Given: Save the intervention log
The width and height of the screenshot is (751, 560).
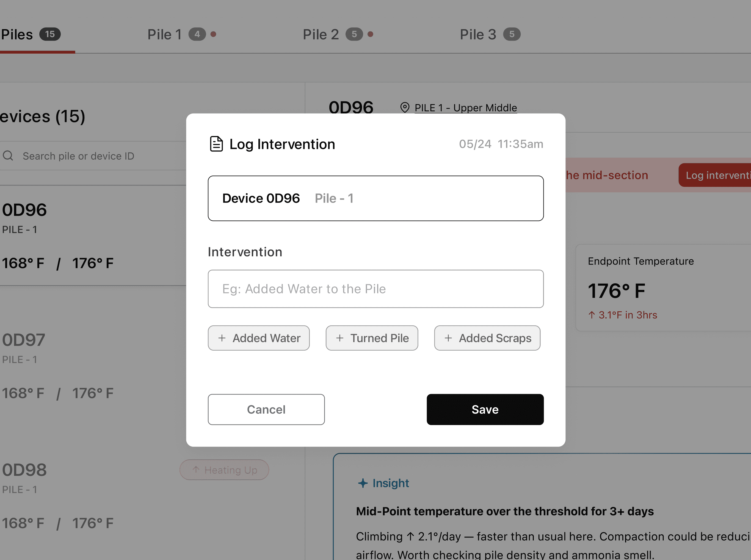Looking at the screenshot, I should (x=485, y=409).
